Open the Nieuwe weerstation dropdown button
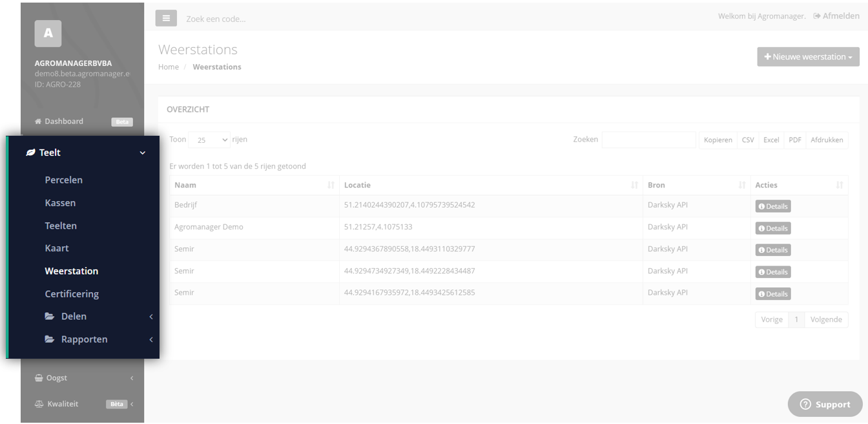Image resolution: width=868 pixels, height=424 pixels. point(808,57)
